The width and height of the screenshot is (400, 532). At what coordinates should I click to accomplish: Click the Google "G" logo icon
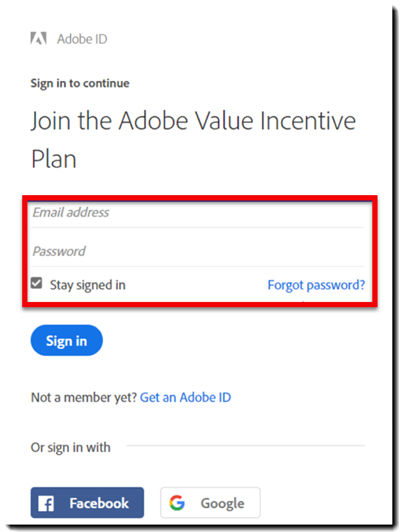177,503
